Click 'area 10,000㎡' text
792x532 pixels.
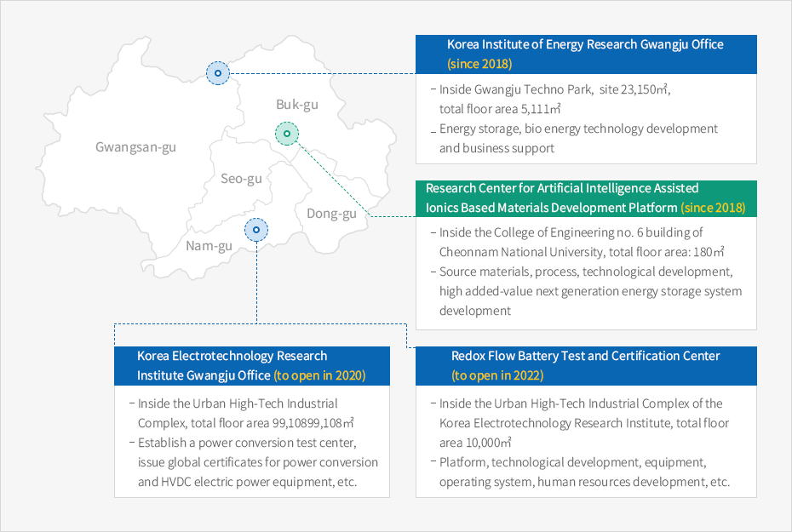point(475,443)
